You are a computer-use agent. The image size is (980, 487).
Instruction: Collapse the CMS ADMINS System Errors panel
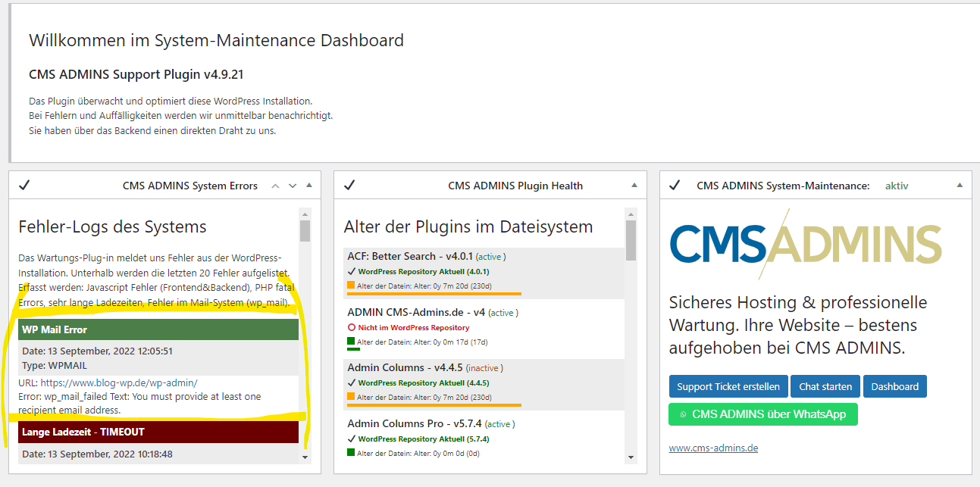click(309, 186)
